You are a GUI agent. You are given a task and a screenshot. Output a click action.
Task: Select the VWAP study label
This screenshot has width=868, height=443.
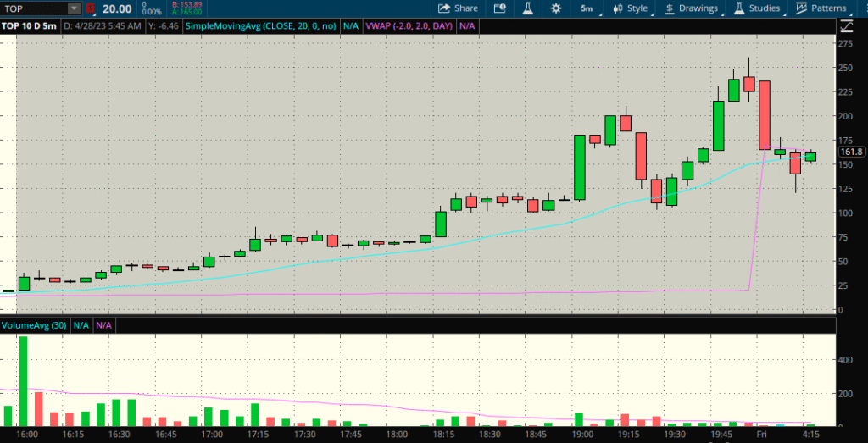coord(409,26)
